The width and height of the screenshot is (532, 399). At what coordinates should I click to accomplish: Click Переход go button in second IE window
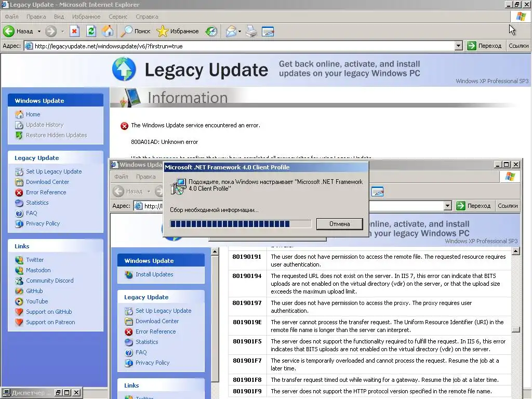(473, 206)
